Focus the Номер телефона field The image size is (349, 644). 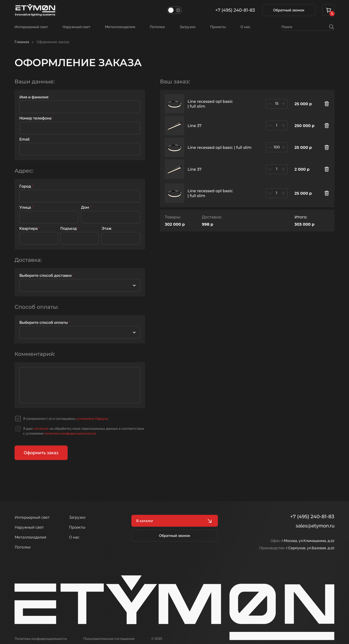pyautogui.click(x=79, y=128)
